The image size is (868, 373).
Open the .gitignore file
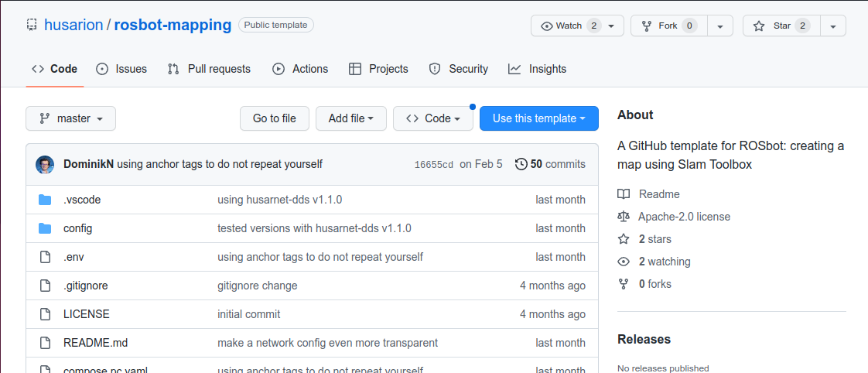(86, 286)
